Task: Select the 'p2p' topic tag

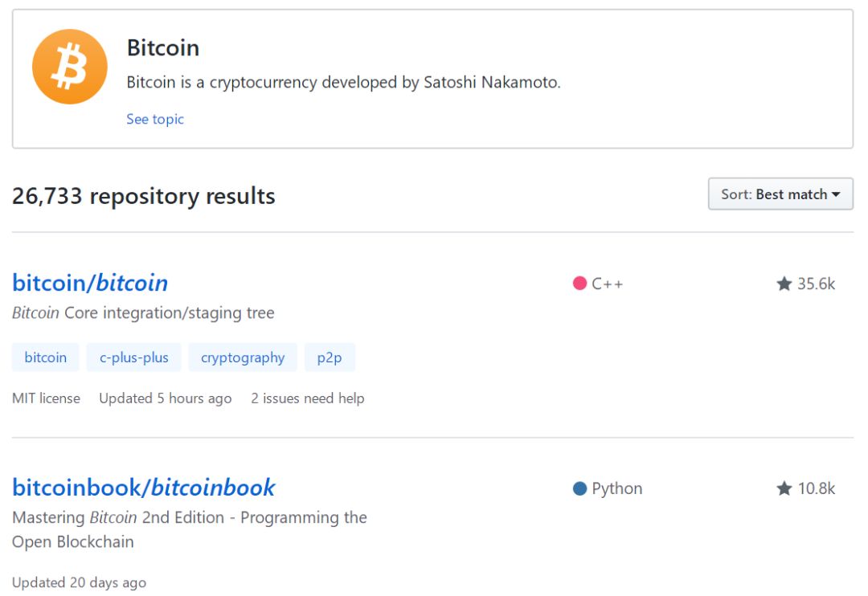Action: 330,357
